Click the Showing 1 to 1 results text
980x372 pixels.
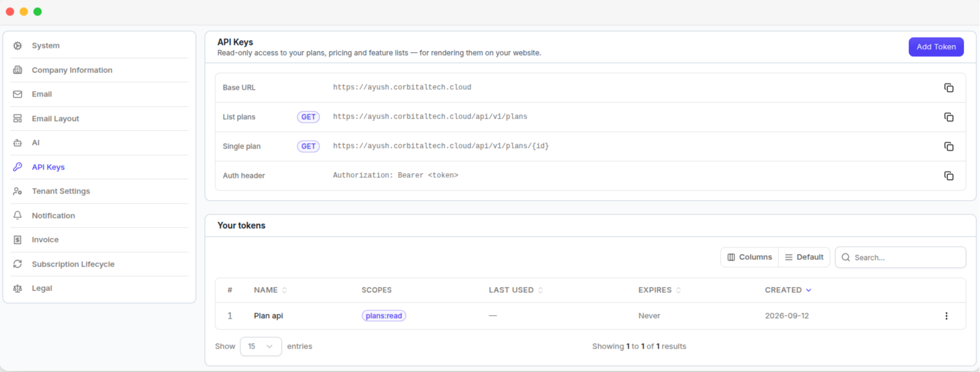click(x=639, y=346)
